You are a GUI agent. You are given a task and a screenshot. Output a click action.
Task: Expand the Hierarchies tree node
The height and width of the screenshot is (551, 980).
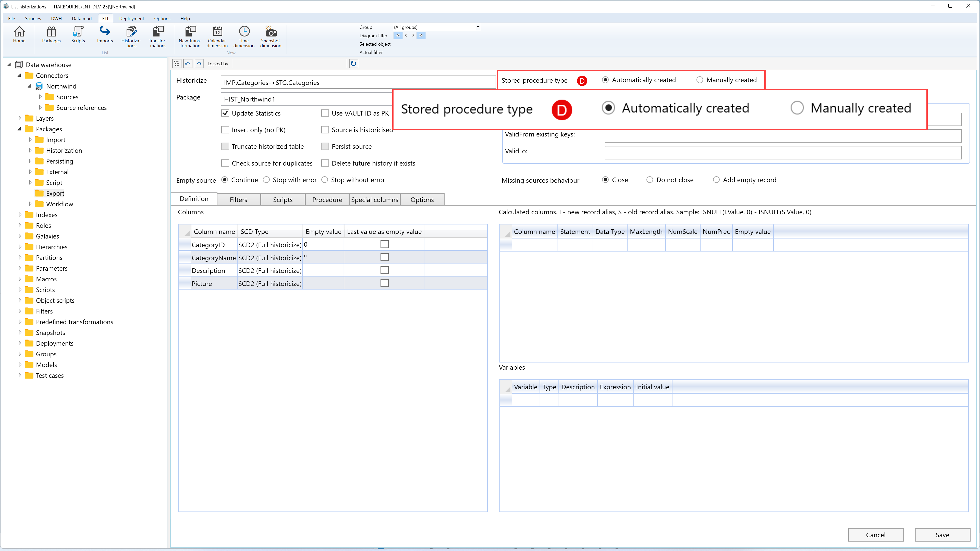(20, 247)
